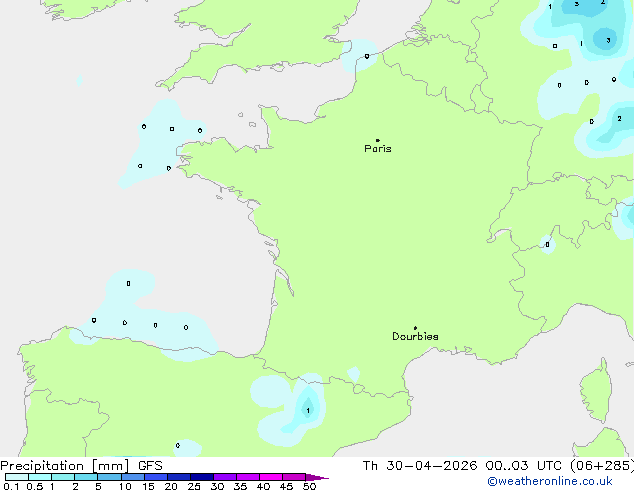Pick the 20–25 mm legend swatch

[179, 477]
